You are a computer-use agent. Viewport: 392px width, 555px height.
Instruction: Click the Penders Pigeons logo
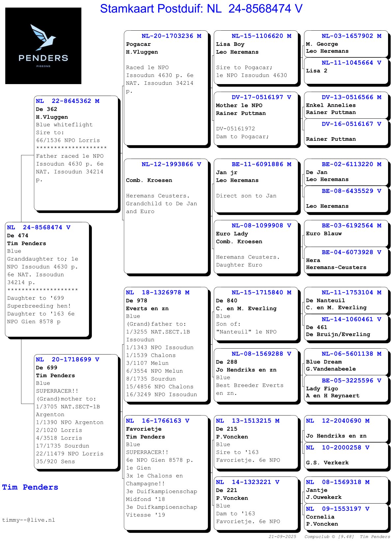(x=43, y=46)
